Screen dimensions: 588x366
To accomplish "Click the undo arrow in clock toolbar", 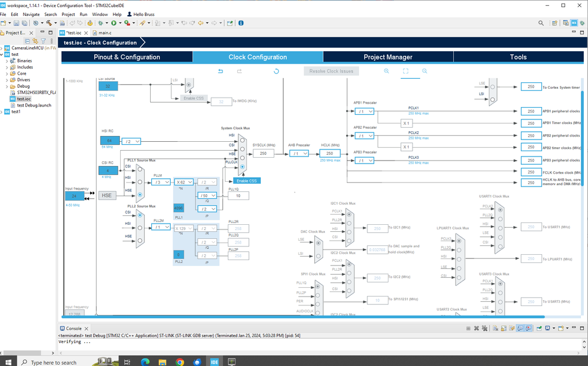I will tap(221, 71).
